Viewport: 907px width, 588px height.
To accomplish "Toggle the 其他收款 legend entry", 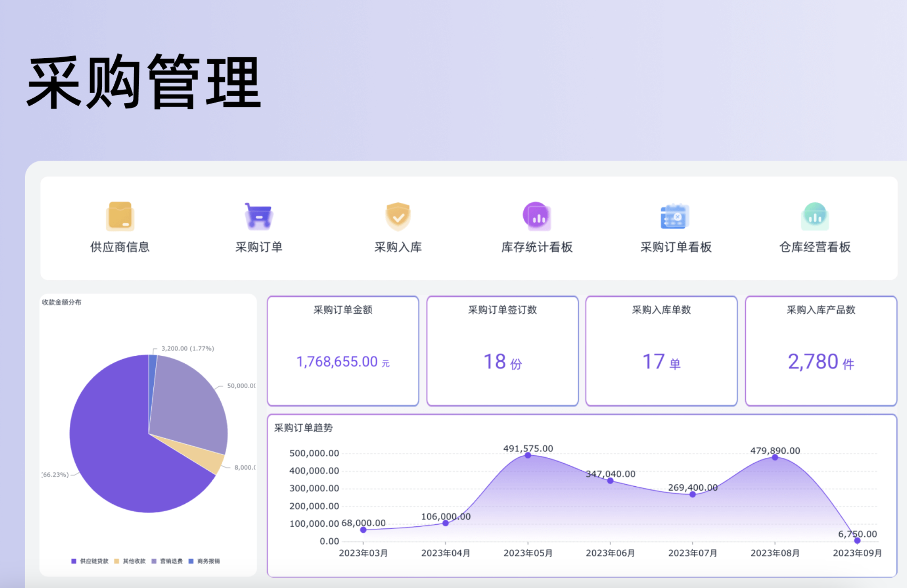I will (130, 561).
